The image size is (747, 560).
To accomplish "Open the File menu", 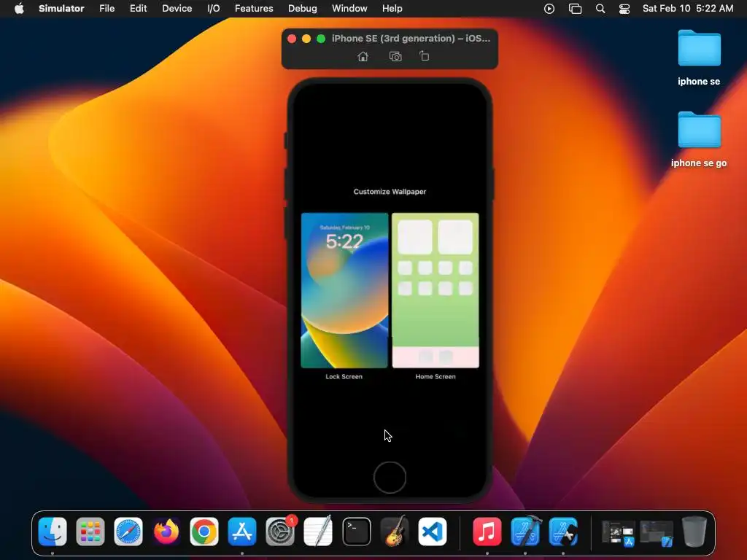I will tap(107, 9).
